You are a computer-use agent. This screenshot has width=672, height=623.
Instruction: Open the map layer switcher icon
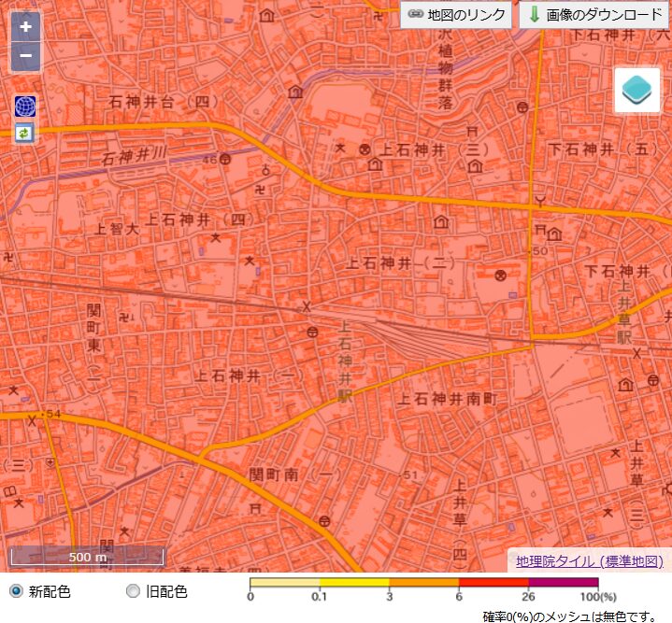[636, 91]
